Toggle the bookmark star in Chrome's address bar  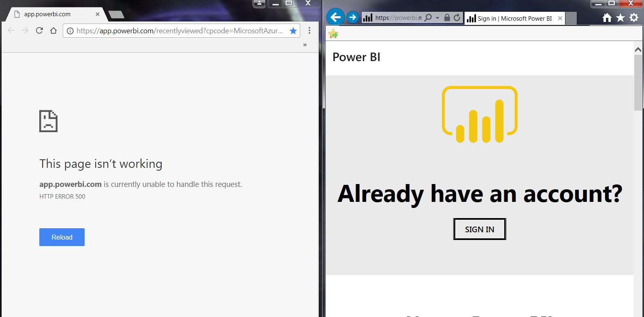pyautogui.click(x=293, y=31)
